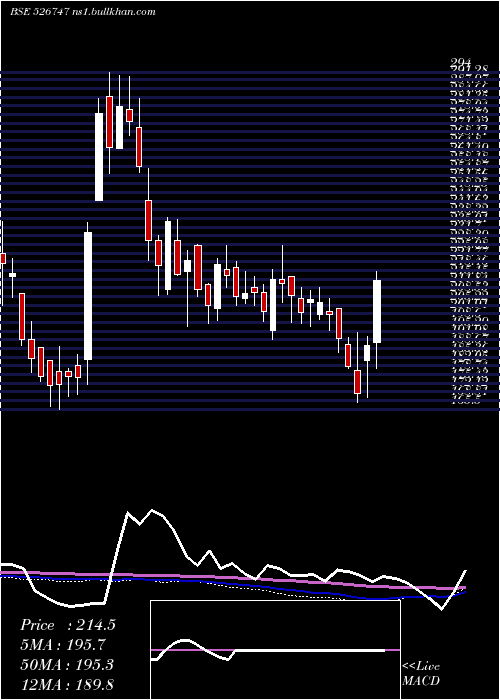Click inside the Live MACD inset chart

275,650
